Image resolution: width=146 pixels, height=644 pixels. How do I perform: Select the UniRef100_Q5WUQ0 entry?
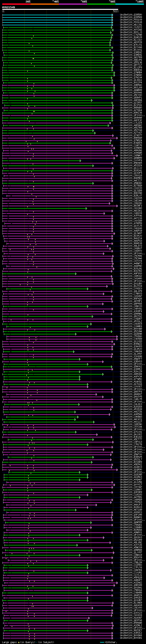point(131,183)
